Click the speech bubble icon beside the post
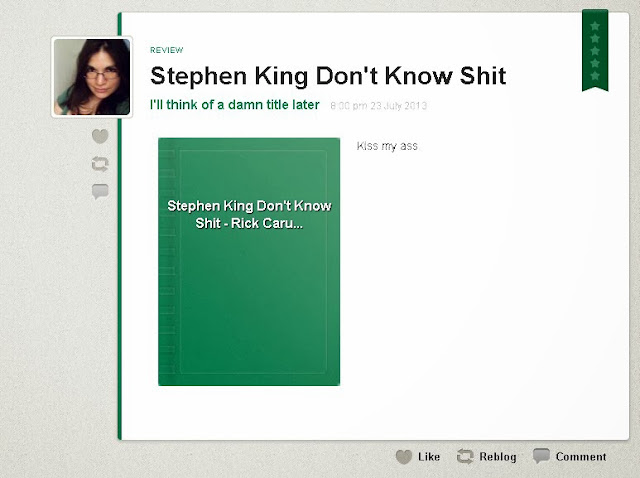Screen dimensions: 640x478 tap(100, 191)
